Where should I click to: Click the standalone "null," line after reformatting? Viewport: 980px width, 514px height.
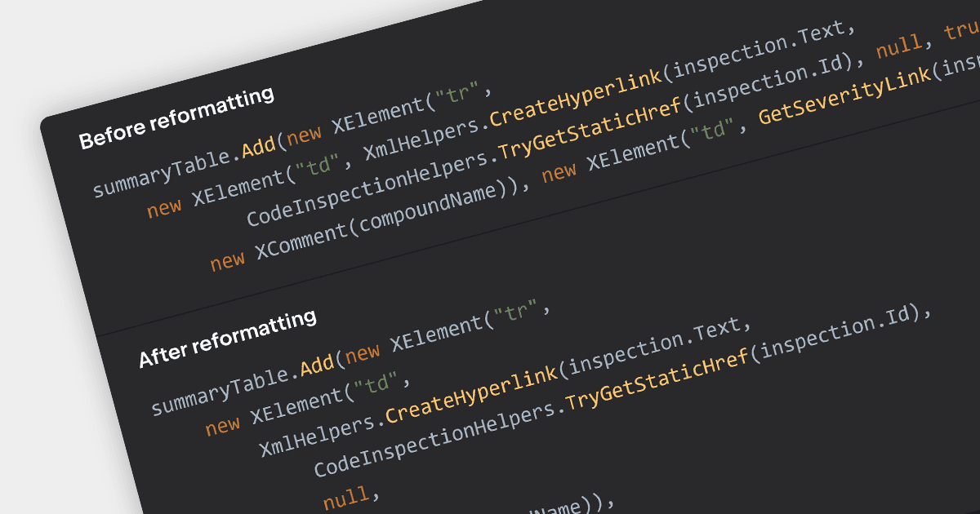(x=352, y=498)
